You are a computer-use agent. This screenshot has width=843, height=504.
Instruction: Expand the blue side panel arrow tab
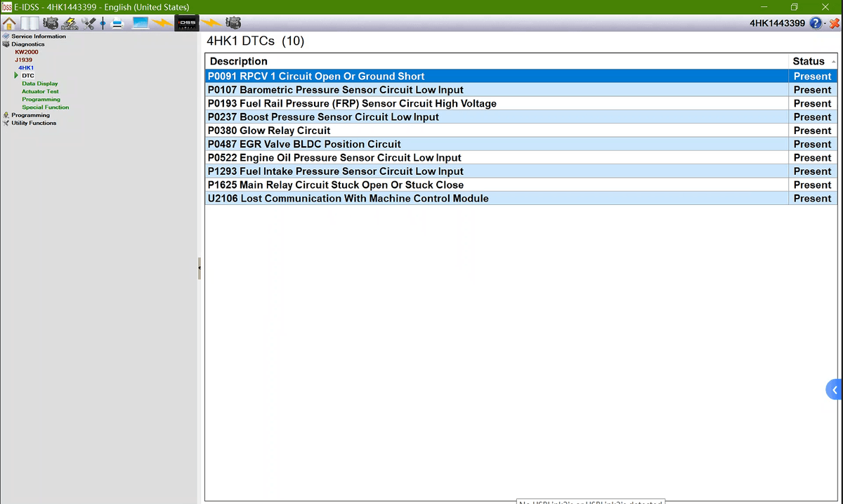click(x=835, y=390)
